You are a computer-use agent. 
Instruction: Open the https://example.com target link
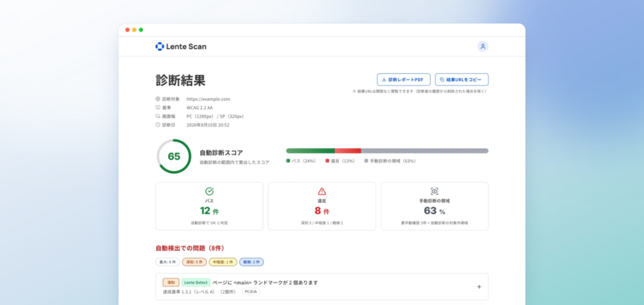coord(208,99)
